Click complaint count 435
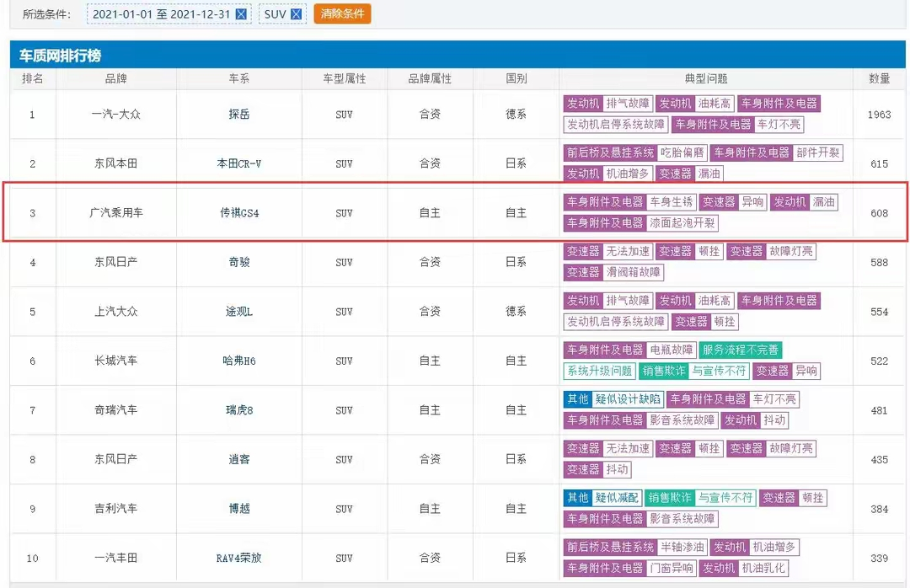The image size is (910, 588). pyautogui.click(x=879, y=460)
